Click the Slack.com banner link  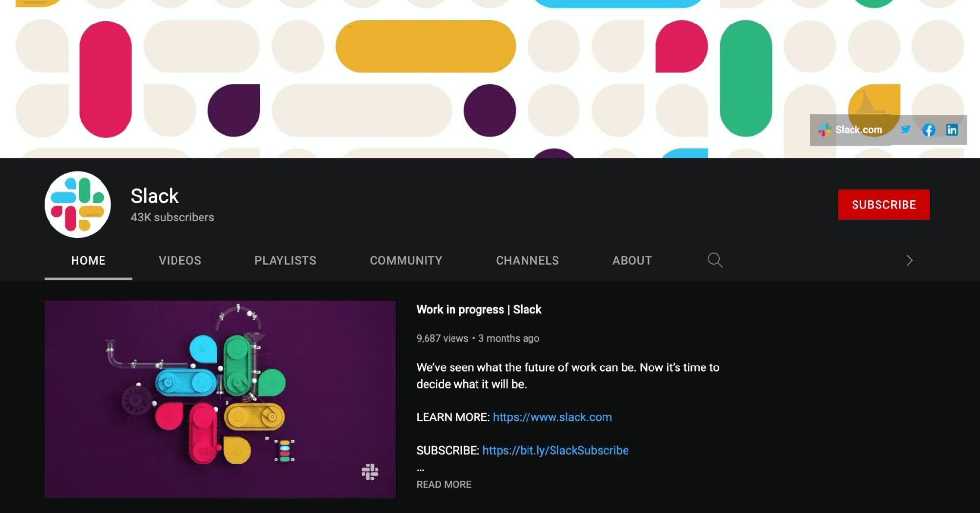click(x=850, y=130)
